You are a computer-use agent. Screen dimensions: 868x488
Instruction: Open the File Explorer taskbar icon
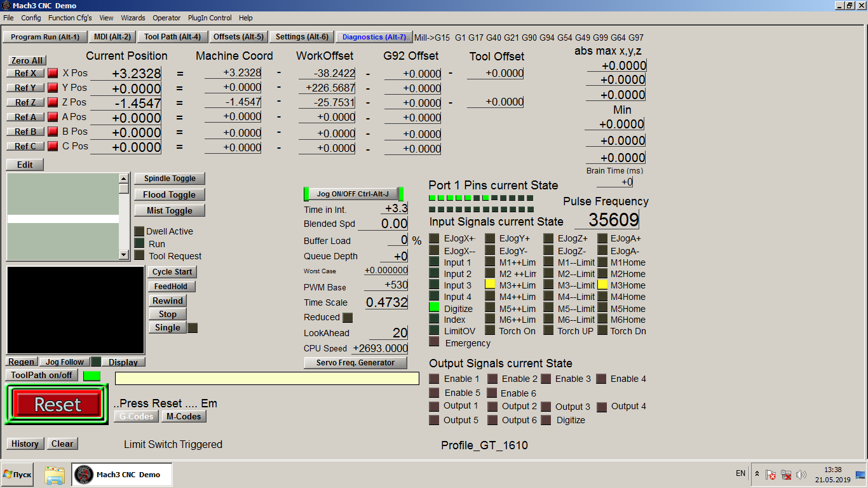(x=55, y=475)
